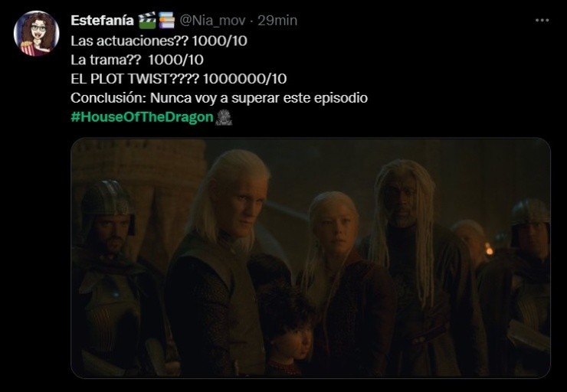Select the 'La trama?? 1000/10' line

(x=137, y=60)
